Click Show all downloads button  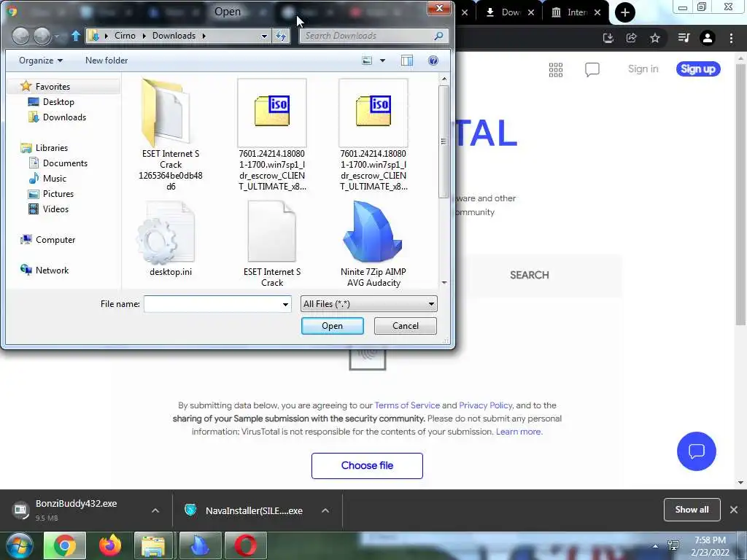[692, 510]
